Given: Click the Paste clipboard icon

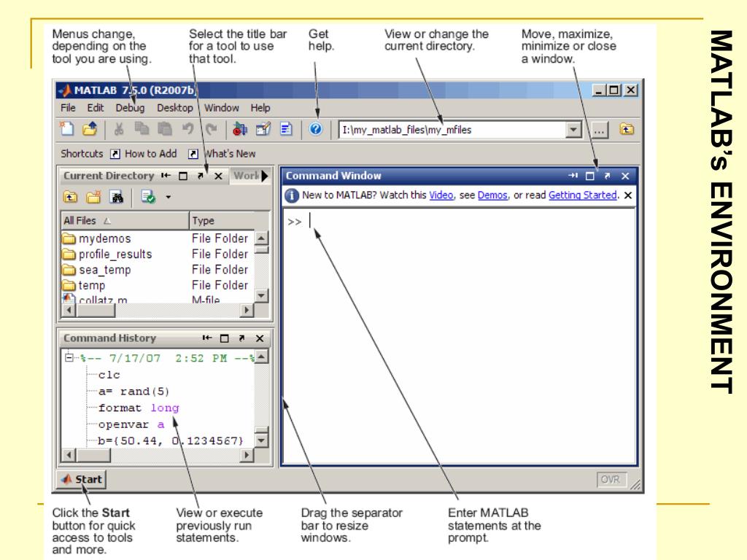Looking at the screenshot, I should point(164,129).
